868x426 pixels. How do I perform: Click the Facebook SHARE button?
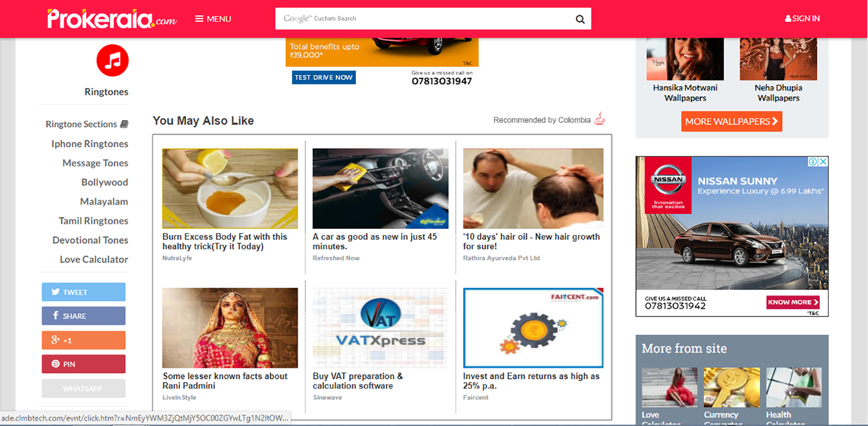click(84, 316)
